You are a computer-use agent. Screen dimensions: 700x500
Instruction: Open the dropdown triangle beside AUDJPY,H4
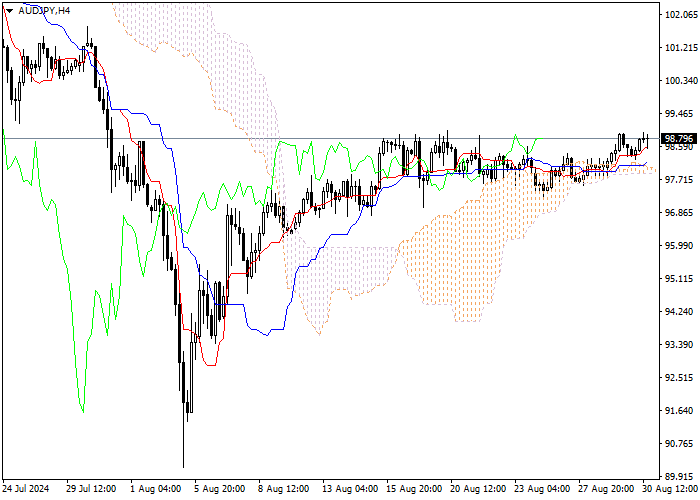tap(9, 11)
